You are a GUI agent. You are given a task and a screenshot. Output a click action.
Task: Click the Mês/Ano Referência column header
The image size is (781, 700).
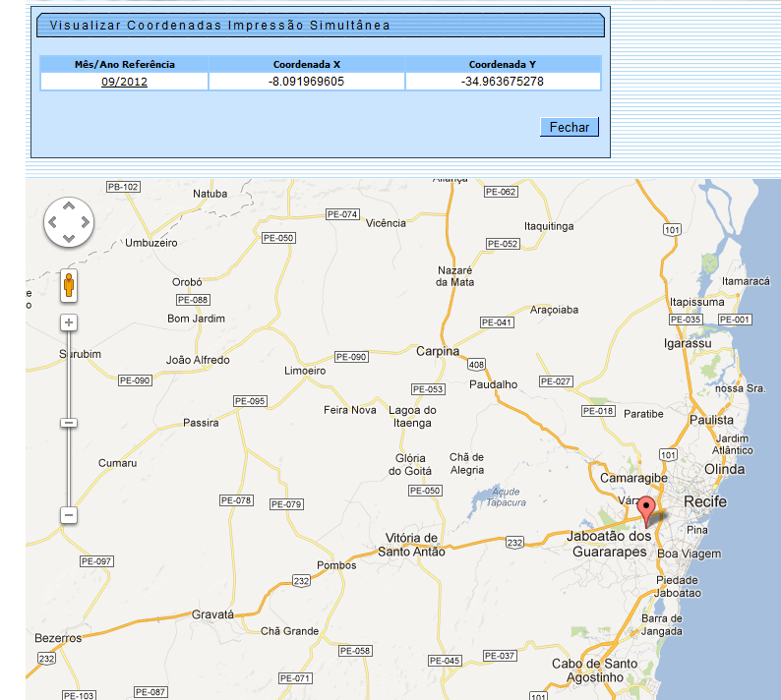point(125,64)
